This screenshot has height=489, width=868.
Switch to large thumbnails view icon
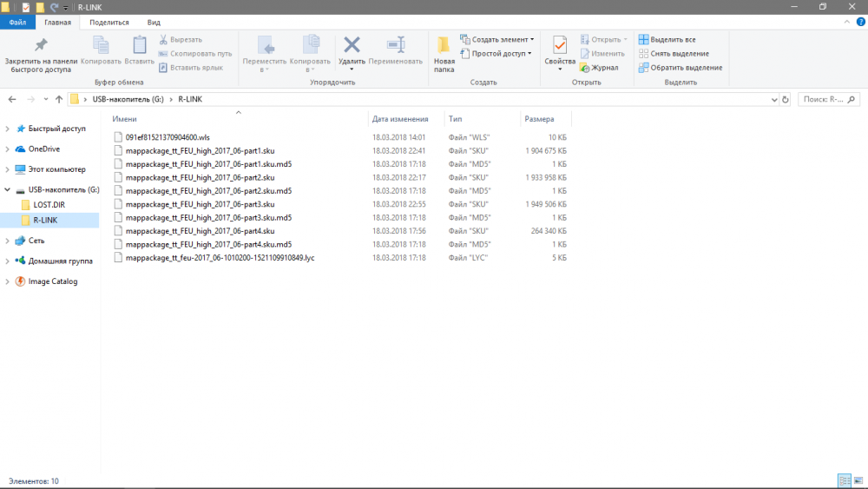click(x=858, y=480)
